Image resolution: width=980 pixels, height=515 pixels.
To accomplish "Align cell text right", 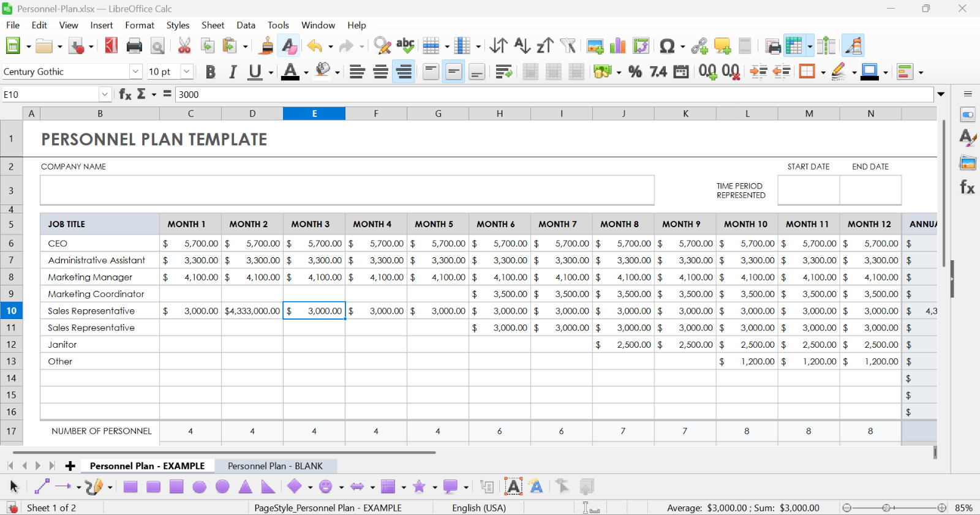I will pyautogui.click(x=404, y=72).
